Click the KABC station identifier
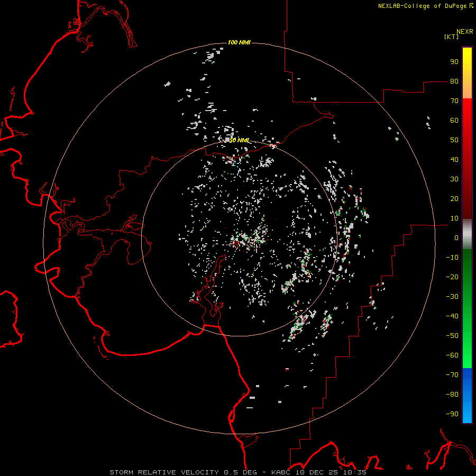This screenshot has width=476, height=476. (x=281, y=472)
